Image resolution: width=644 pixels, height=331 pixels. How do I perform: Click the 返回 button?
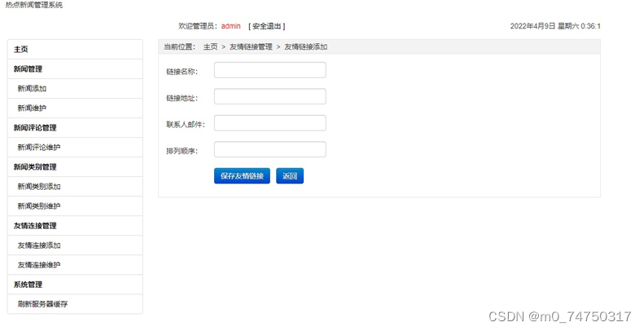289,176
